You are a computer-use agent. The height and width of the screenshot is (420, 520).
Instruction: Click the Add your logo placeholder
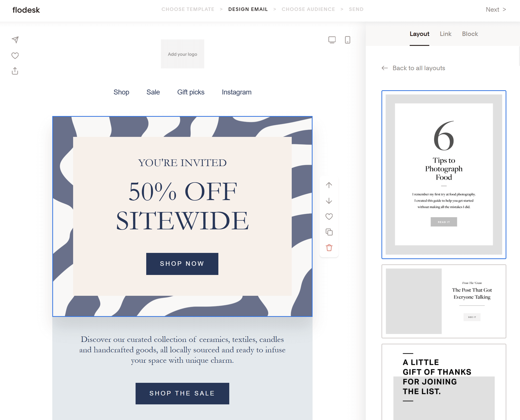point(182,54)
